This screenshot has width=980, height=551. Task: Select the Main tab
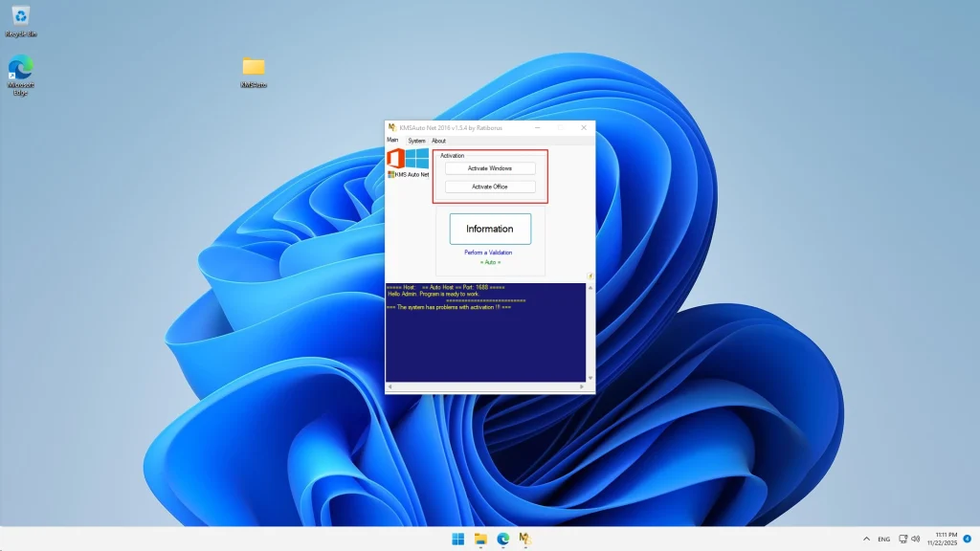click(x=392, y=140)
